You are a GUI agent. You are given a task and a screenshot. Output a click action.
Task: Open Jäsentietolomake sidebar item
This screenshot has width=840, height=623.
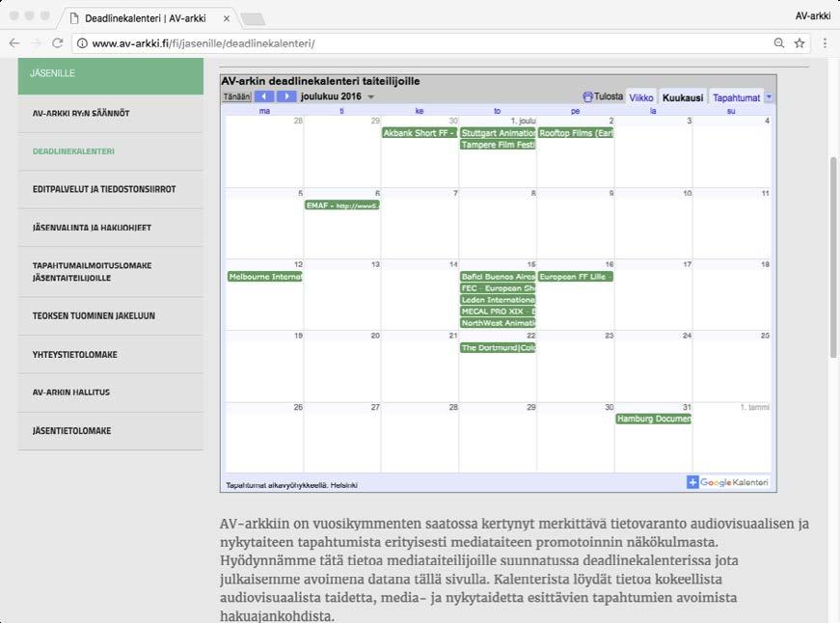(110, 431)
